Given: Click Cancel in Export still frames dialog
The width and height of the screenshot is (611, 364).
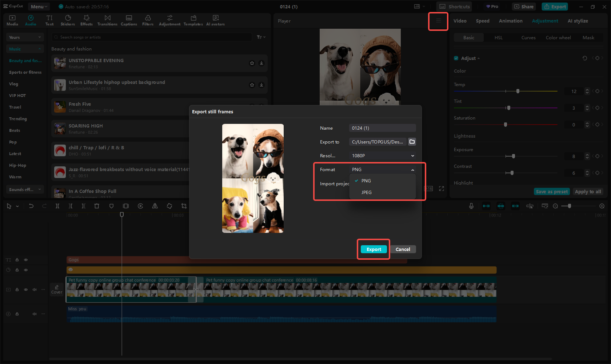Looking at the screenshot, I should pyautogui.click(x=403, y=249).
